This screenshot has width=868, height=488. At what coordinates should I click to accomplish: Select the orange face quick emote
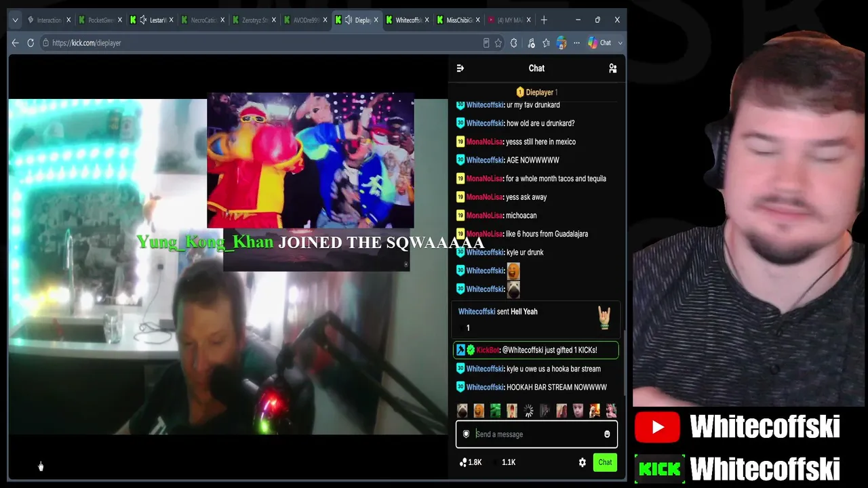479,411
